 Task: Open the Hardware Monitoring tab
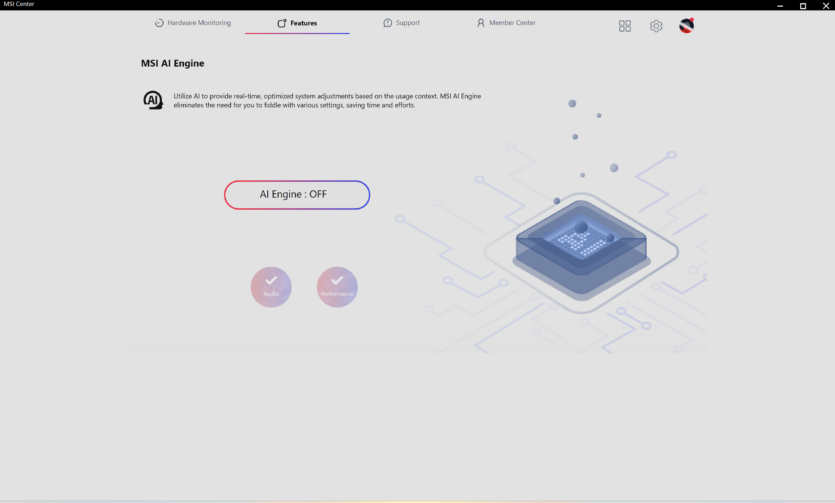[x=193, y=23]
